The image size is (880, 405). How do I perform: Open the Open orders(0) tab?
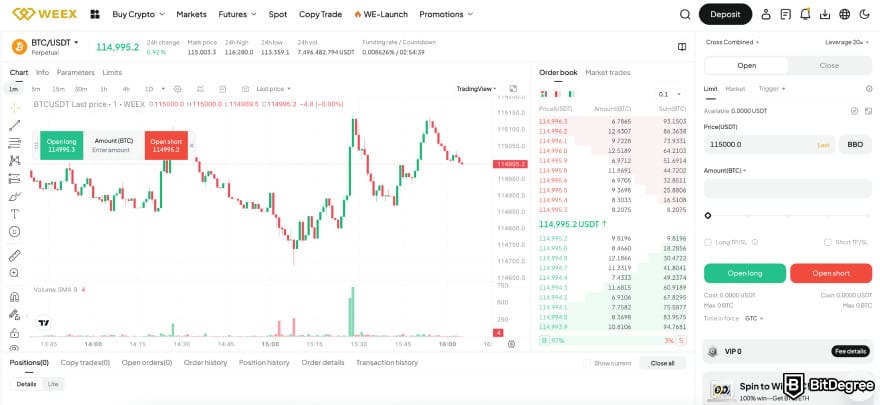tap(146, 363)
